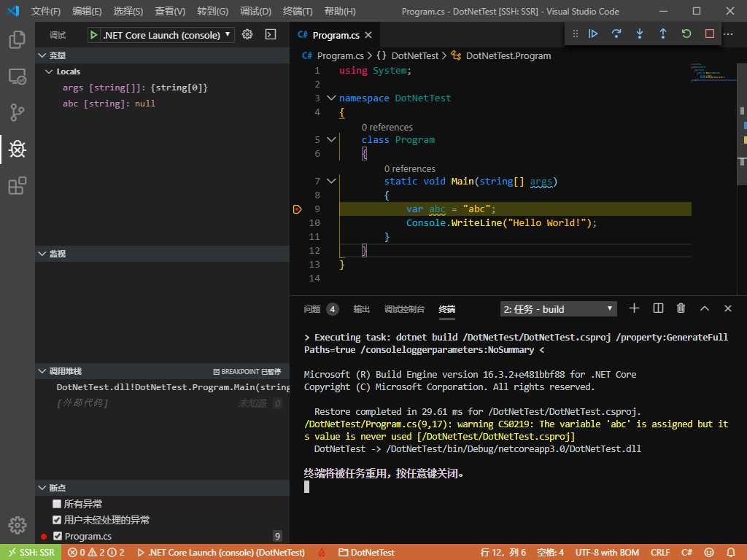Toggle the 用户未经处理的异常 checkbox
Viewport: 747px width, 560px height.
click(x=57, y=519)
